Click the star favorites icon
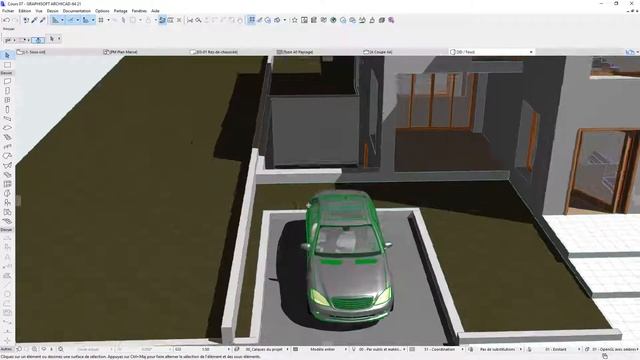The height and width of the screenshot is (360, 640). point(294,20)
